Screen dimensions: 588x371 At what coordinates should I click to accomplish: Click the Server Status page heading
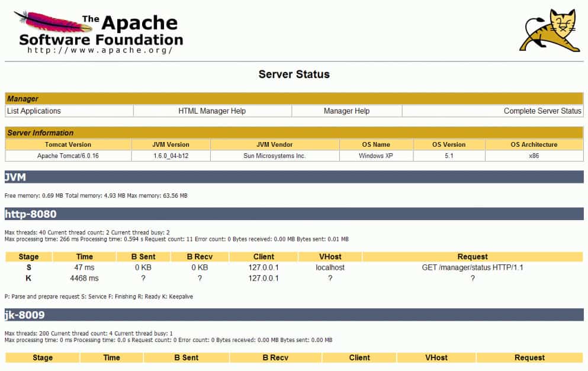click(x=294, y=74)
